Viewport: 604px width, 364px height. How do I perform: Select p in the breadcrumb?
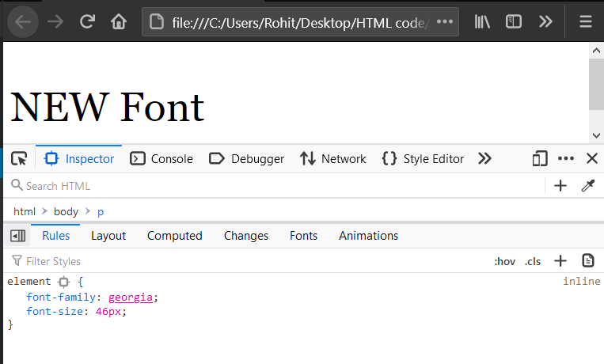101,212
